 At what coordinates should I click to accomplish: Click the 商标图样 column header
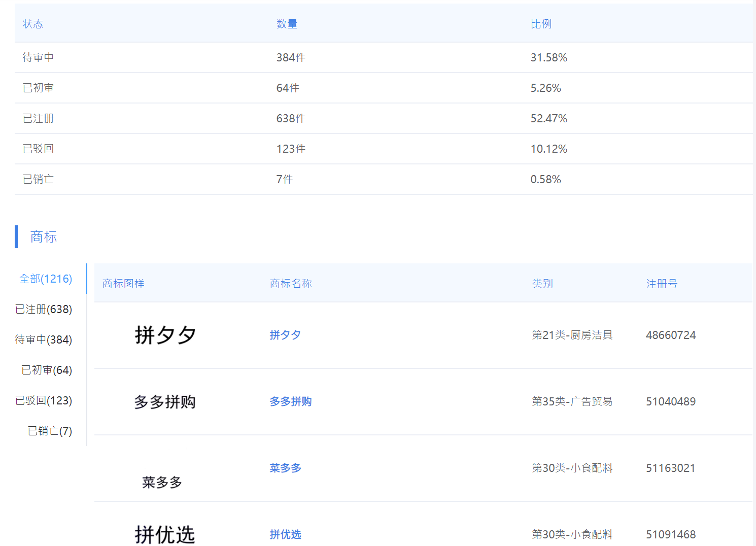tap(123, 284)
